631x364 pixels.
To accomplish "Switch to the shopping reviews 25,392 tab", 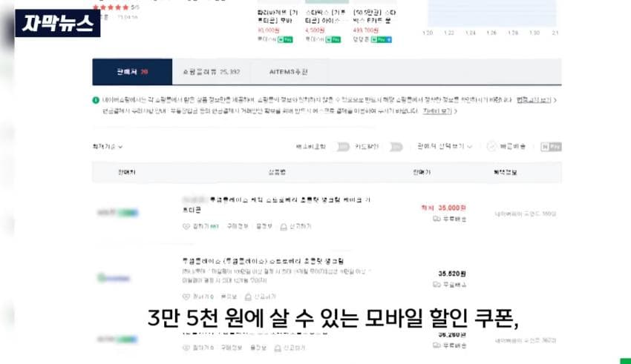I will [x=212, y=72].
